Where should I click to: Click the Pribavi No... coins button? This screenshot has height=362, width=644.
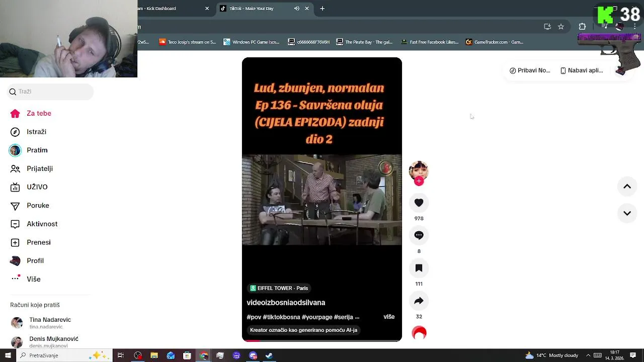(x=530, y=70)
